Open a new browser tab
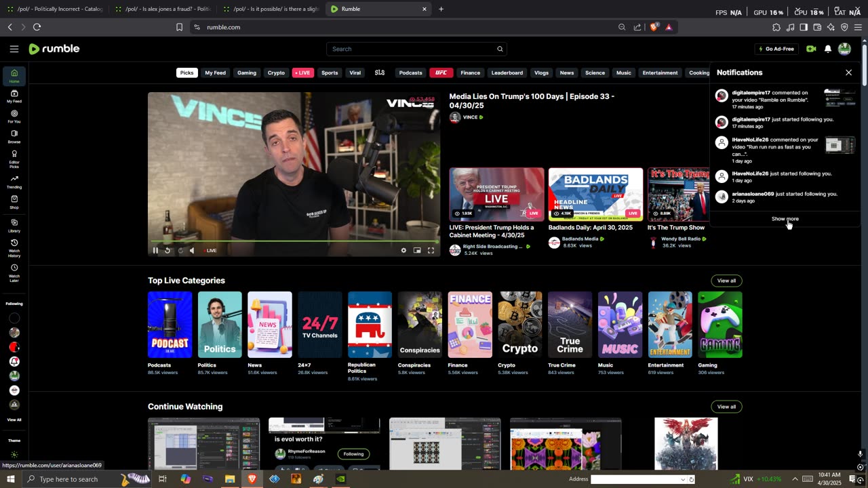Image resolution: width=868 pixels, height=488 pixels. (x=441, y=9)
